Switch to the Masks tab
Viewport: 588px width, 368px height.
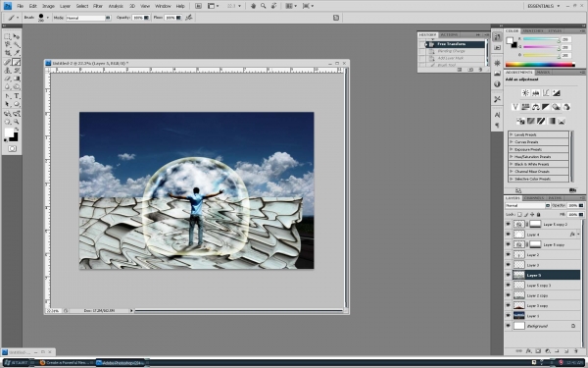543,72
